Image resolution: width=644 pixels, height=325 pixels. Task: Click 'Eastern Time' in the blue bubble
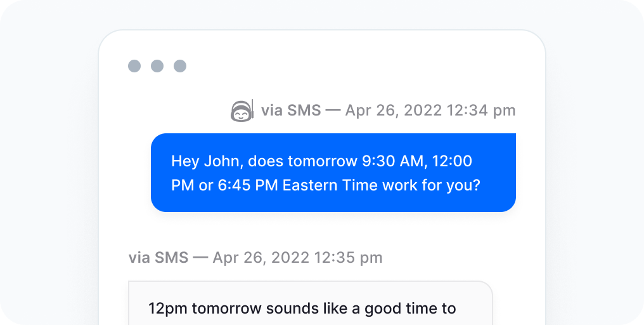click(331, 185)
